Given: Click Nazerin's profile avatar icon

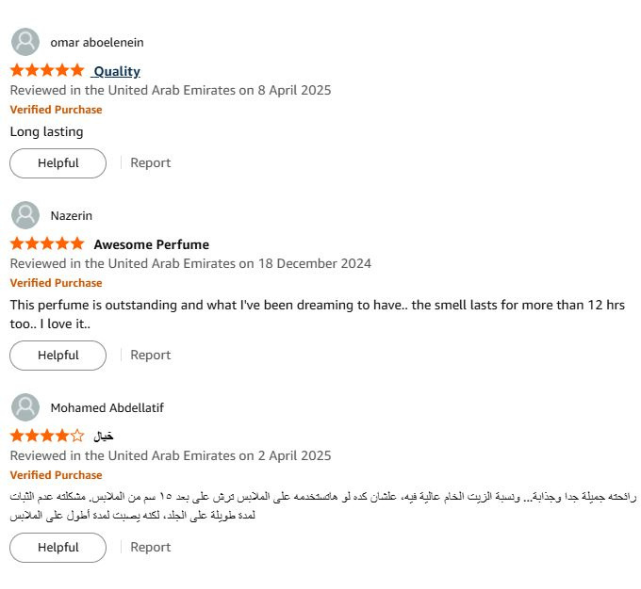Looking at the screenshot, I should pyautogui.click(x=25, y=215).
